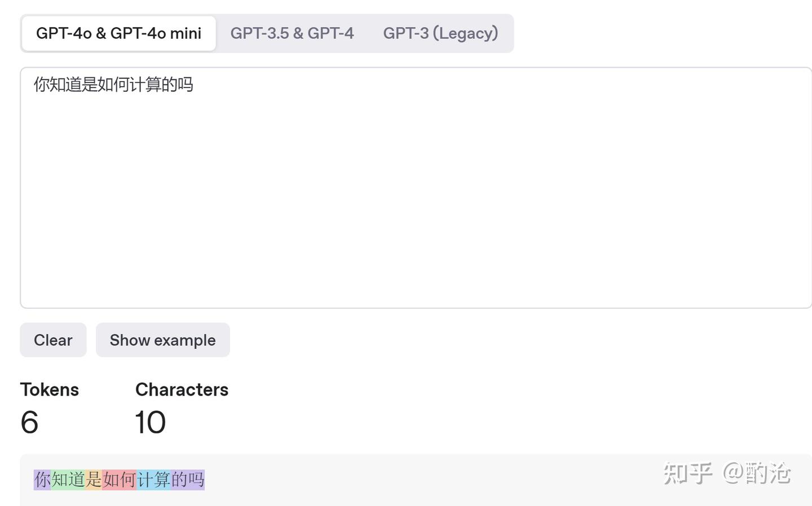
Task: Click the Characters label above the count
Action: click(x=182, y=389)
